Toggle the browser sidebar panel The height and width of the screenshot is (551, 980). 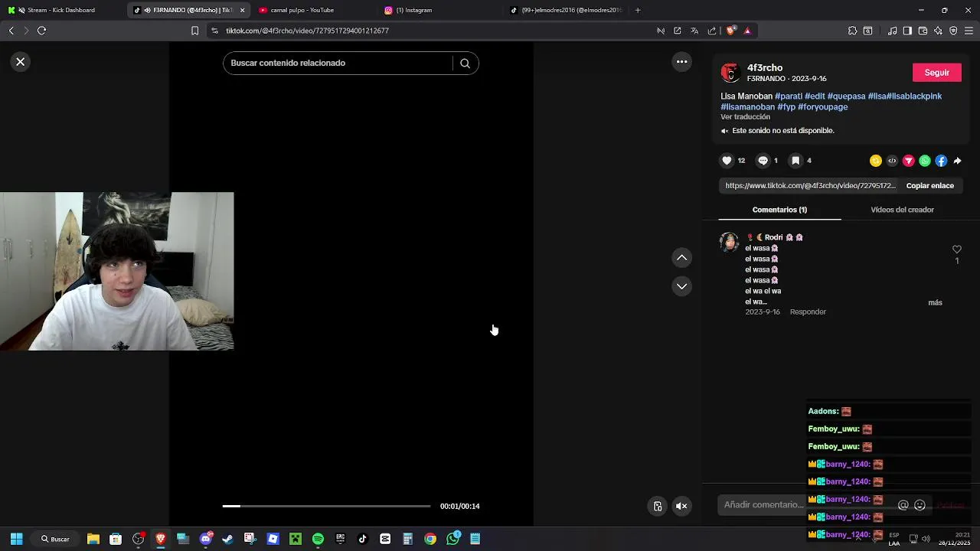click(x=907, y=31)
